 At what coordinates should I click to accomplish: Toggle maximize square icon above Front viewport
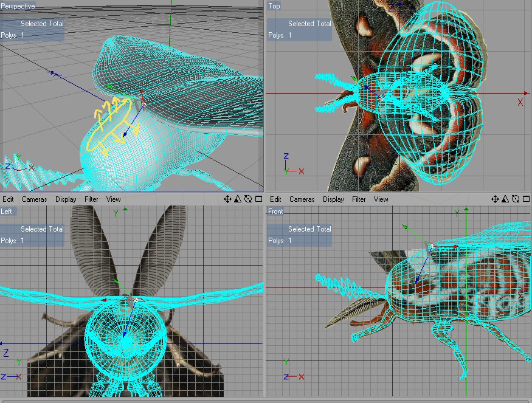point(525,199)
